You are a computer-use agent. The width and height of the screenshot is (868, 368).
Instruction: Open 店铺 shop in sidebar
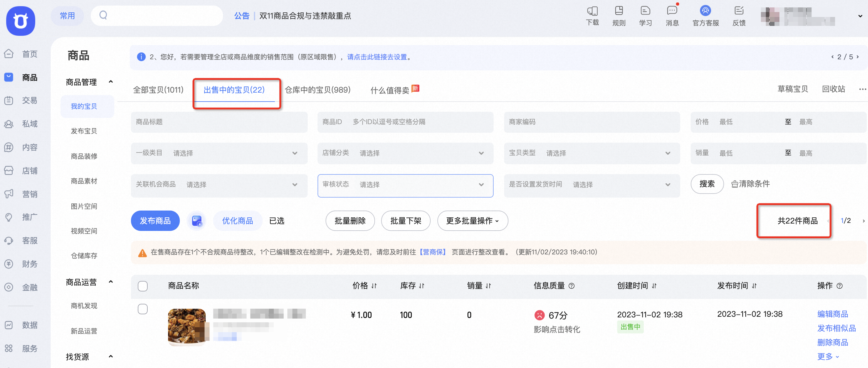[21, 171]
